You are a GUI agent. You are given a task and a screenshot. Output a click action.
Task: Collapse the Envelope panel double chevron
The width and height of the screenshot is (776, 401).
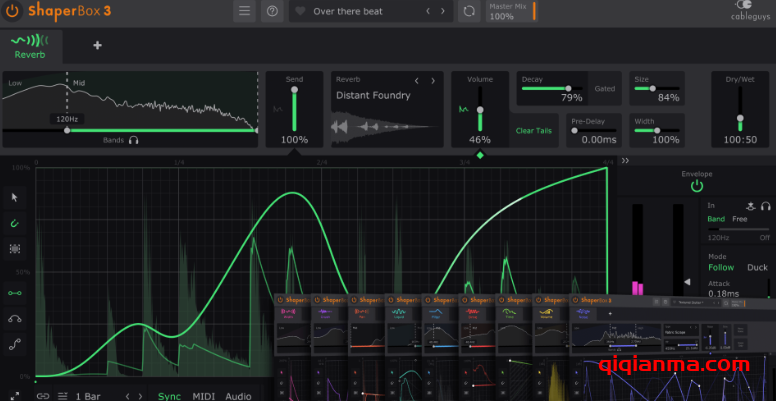pyautogui.click(x=625, y=161)
